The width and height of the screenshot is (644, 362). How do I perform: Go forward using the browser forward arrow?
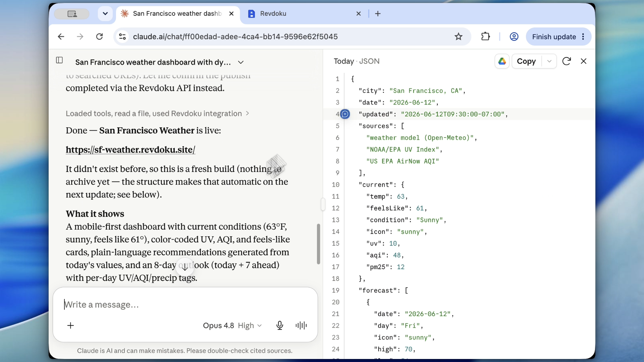point(80,37)
